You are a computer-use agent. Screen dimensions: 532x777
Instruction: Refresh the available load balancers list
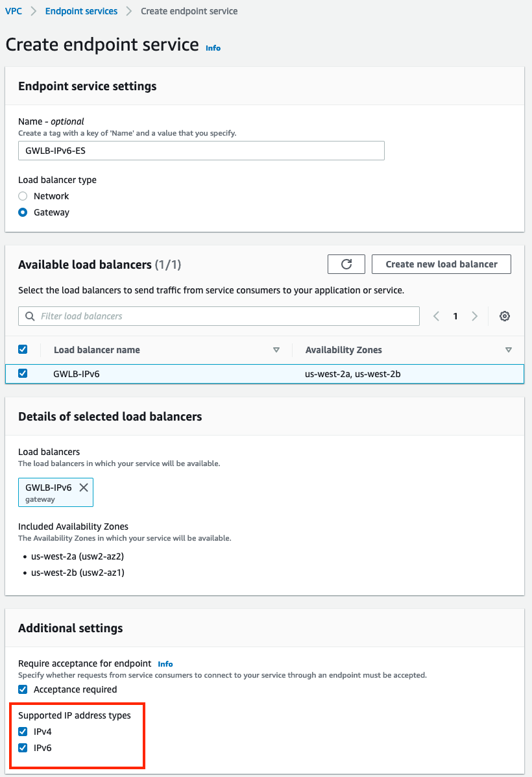(x=346, y=264)
